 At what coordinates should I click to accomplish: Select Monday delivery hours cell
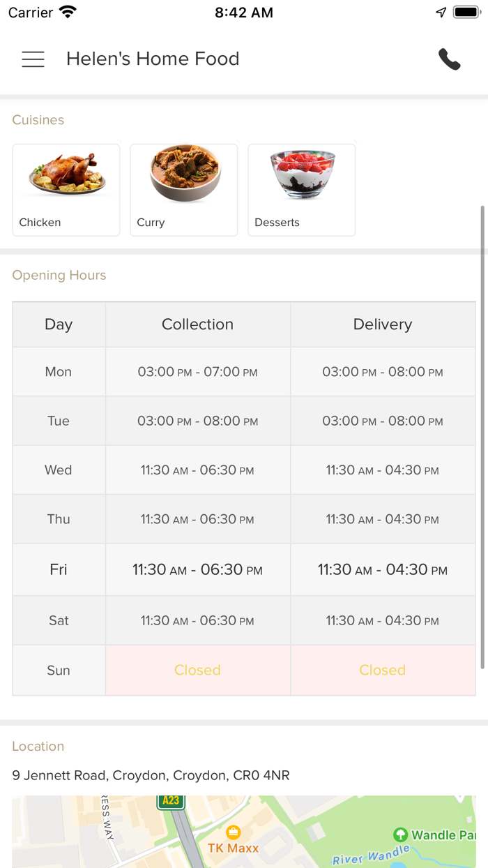[383, 372]
